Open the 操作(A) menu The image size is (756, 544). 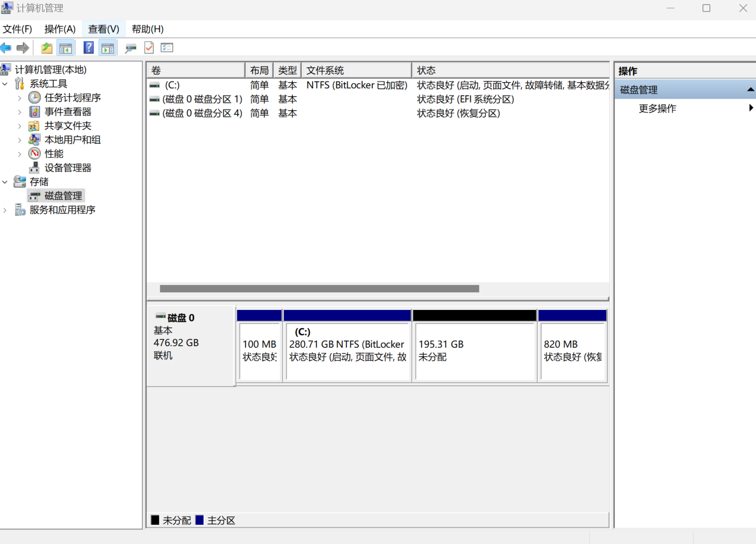(60, 29)
